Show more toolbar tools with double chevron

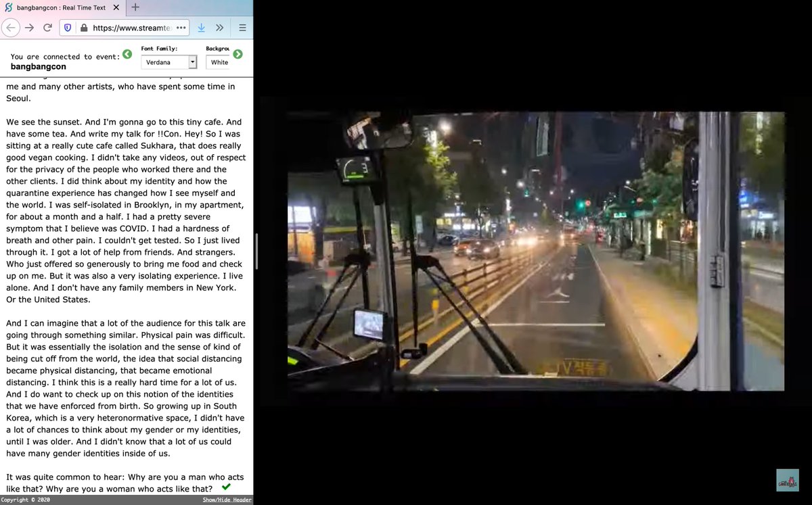pos(220,28)
